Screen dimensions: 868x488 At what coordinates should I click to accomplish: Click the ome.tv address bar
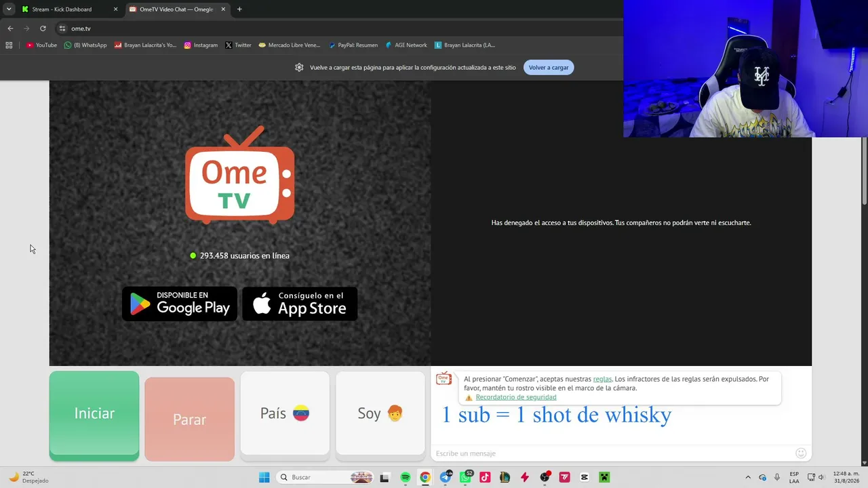point(339,28)
